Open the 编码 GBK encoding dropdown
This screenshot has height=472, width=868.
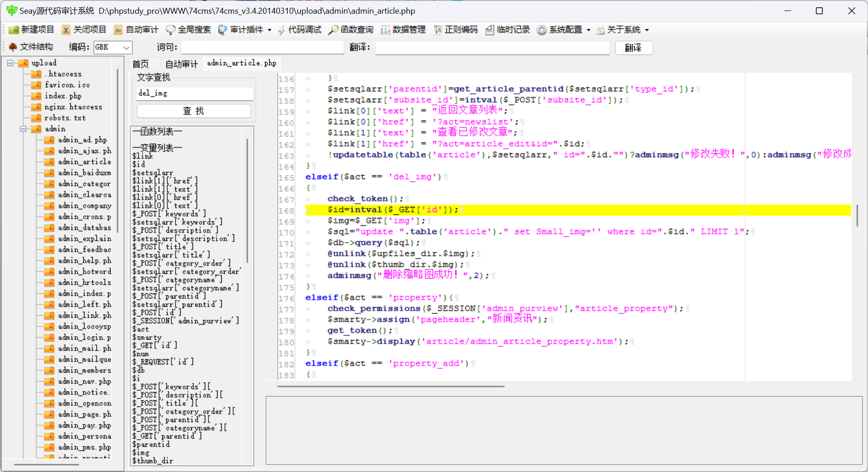pyautogui.click(x=113, y=47)
